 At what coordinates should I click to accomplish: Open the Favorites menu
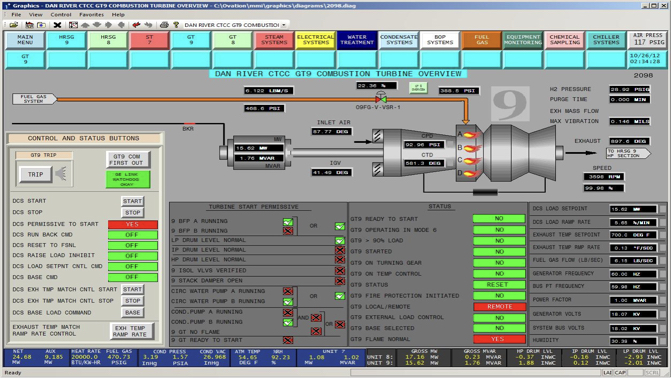point(91,15)
